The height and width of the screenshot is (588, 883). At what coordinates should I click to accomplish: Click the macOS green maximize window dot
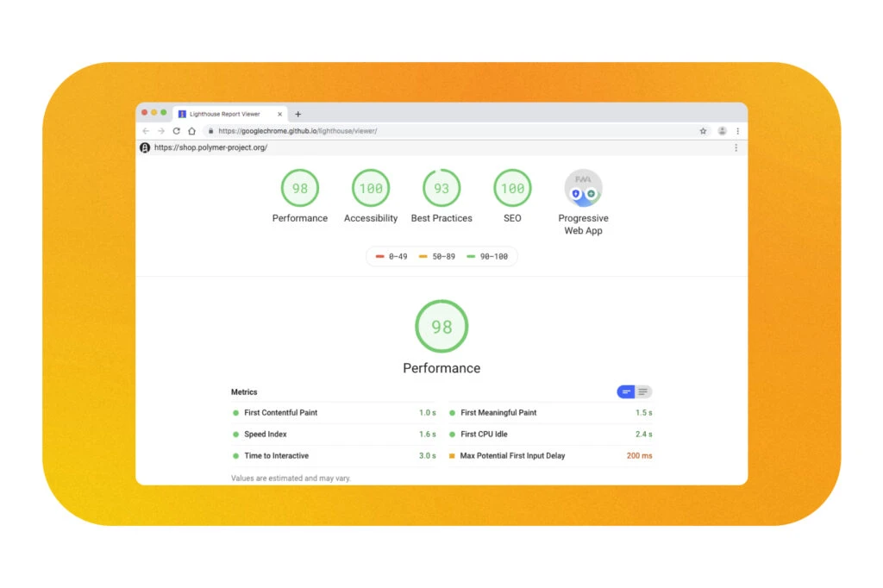click(164, 113)
